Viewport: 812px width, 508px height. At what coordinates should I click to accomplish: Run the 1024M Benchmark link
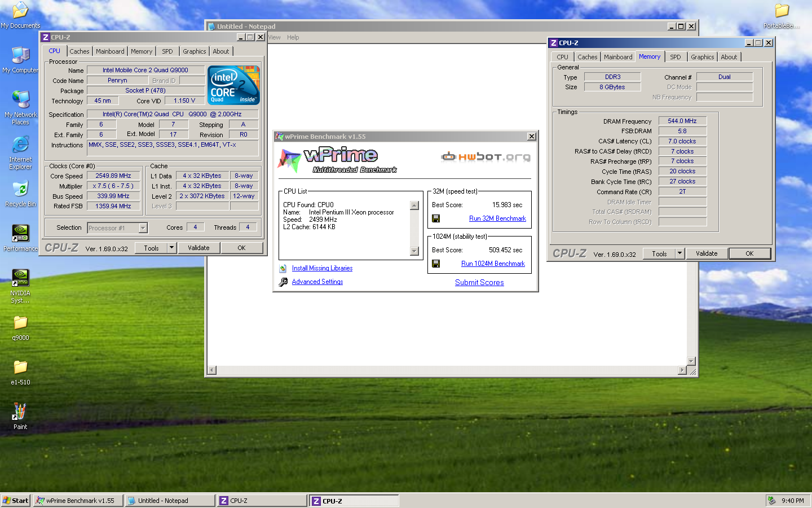pyautogui.click(x=493, y=264)
